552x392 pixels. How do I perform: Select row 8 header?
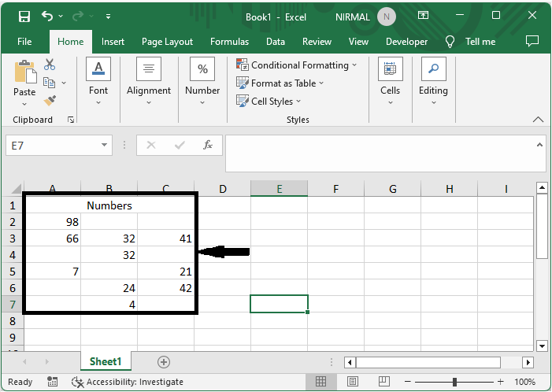(13, 321)
